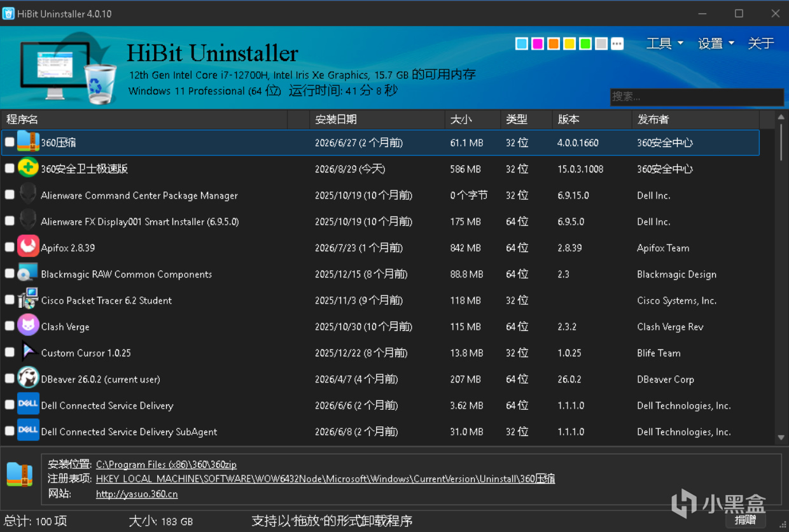789x532 pixels.
Task: Select the Cisco Systems, Inc. publisher cell
Action: pos(676,300)
